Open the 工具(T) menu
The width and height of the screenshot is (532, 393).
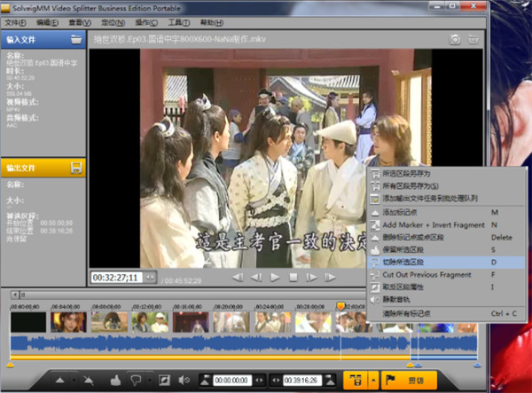tap(179, 20)
